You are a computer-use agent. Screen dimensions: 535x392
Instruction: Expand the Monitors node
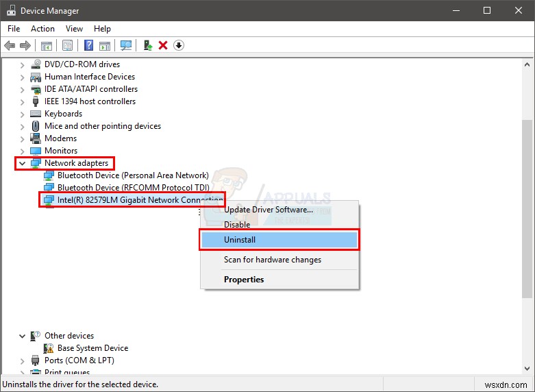22,151
